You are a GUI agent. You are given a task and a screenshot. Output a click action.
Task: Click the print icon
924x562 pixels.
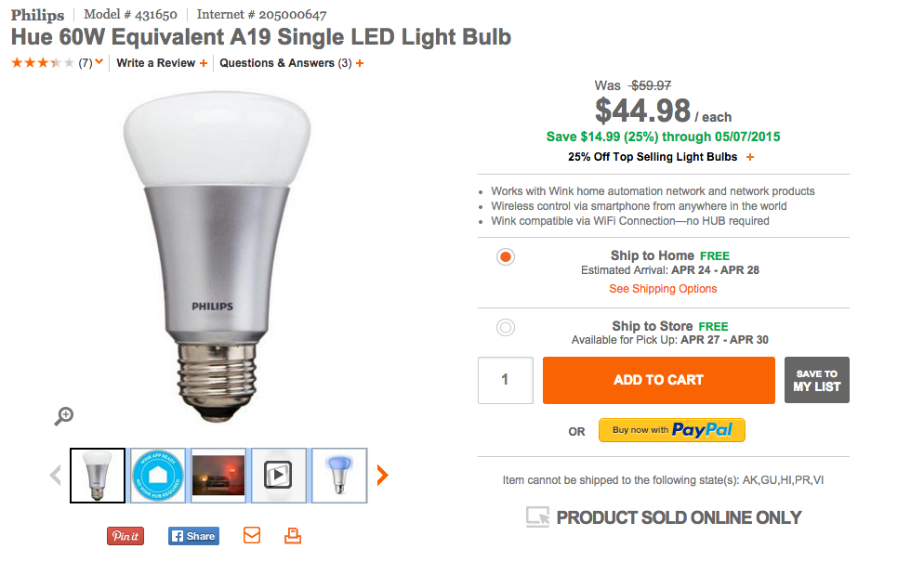[x=293, y=536]
